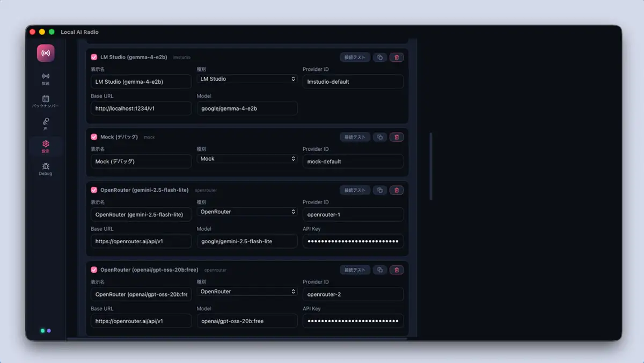This screenshot has height=363, width=644.
Task: Duplicate the LM Studio (gemma-4-e2b) provider
Action: click(x=380, y=57)
